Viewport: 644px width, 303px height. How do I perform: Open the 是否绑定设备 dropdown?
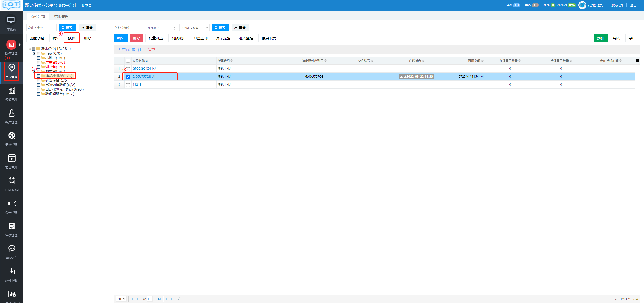pos(194,28)
